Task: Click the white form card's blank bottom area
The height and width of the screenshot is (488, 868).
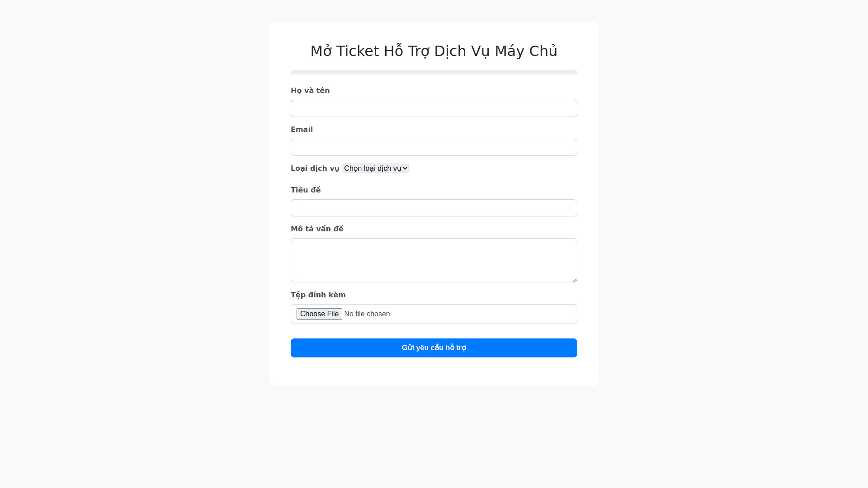Action: tap(434, 372)
